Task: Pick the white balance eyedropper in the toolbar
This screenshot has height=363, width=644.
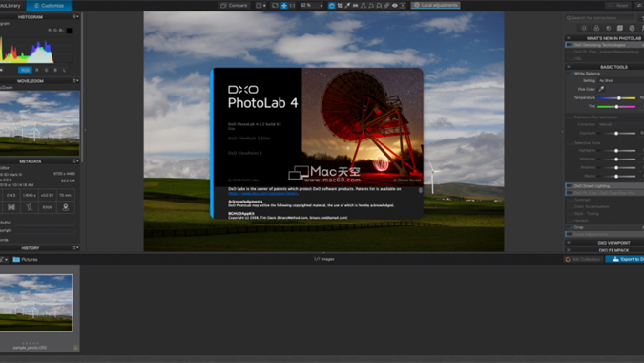Action: click(x=347, y=6)
